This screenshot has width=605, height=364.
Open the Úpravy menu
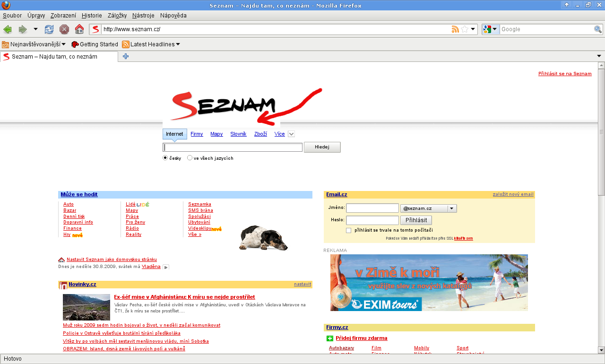point(36,16)
